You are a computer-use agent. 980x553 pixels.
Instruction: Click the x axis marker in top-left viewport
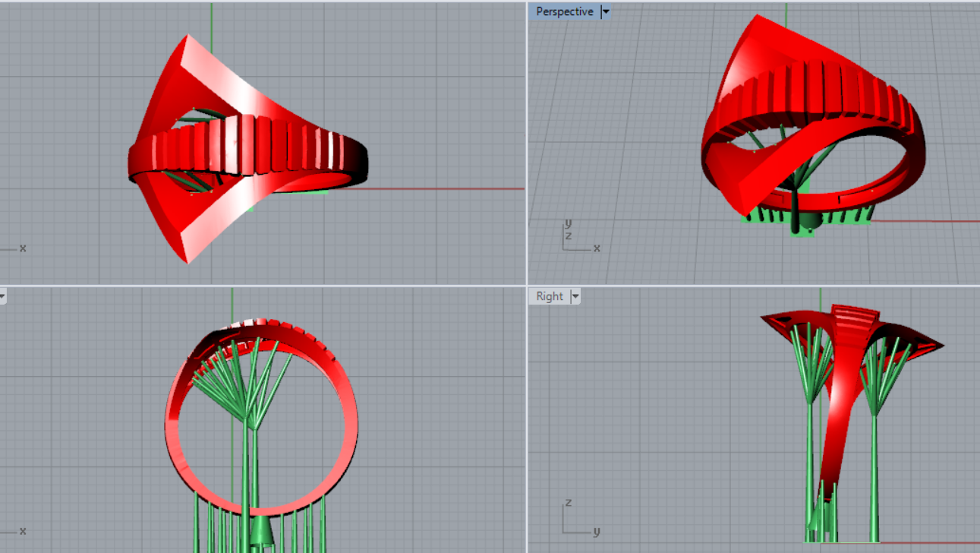tap(21, 248)
